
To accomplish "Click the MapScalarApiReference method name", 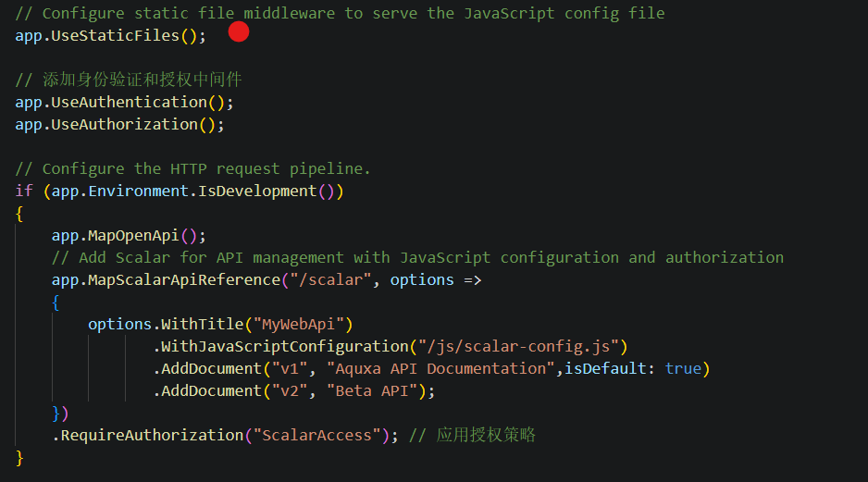I will point(184,280).
